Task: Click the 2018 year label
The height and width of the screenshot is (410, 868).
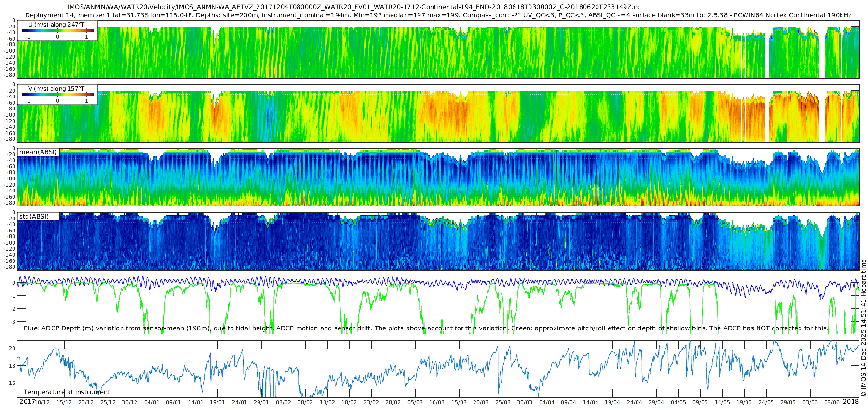Action: (x=851, y=402)
